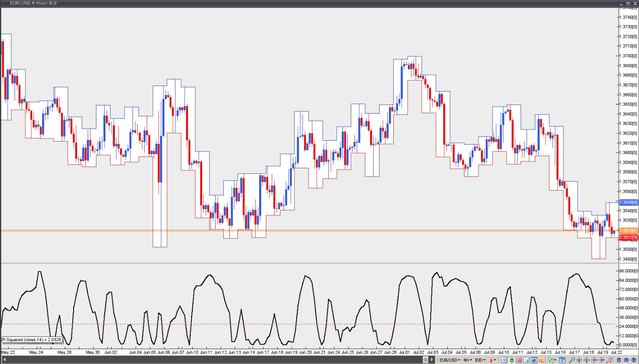Select the R-Squared (close,14) indicator label
This screenshot has width=639, height=364.
(31, 340)
